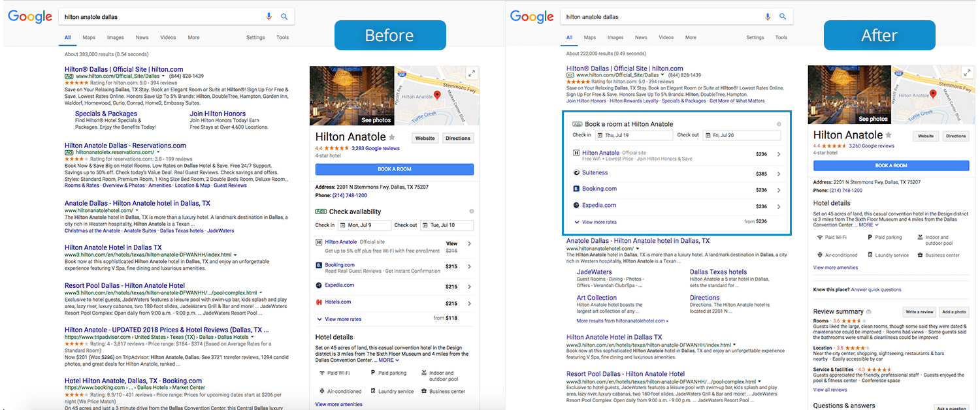Click the Suiteness logo icon

[x=576, y=173]
